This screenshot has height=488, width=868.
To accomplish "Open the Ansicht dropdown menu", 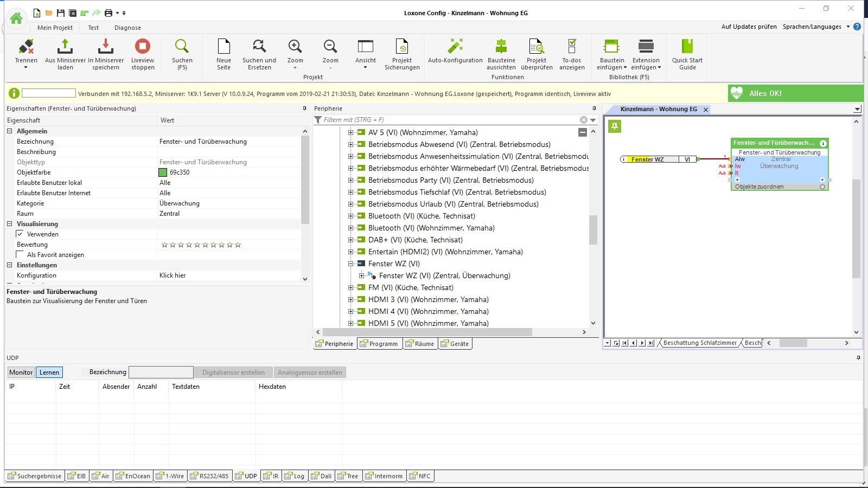I will [365, 54].
